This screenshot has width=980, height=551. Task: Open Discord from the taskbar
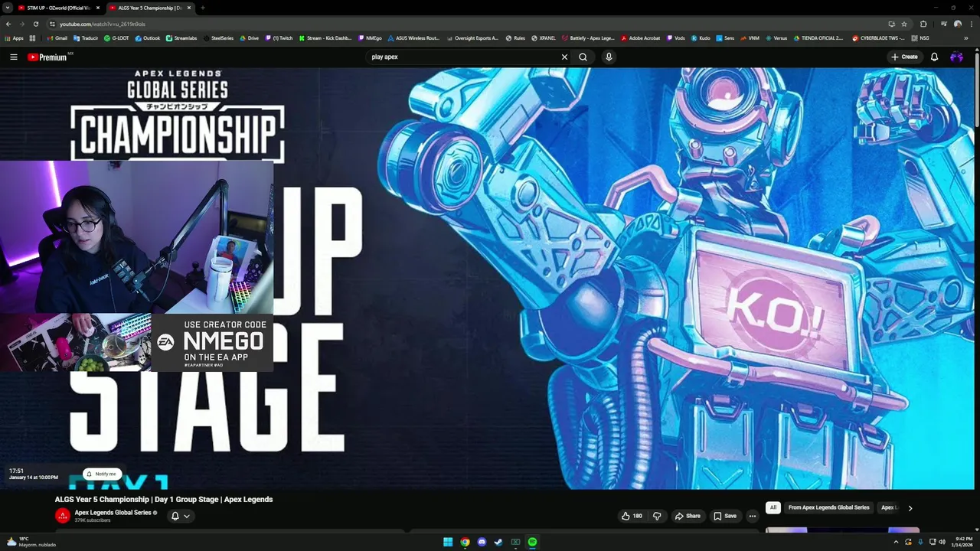coord(482,542)
